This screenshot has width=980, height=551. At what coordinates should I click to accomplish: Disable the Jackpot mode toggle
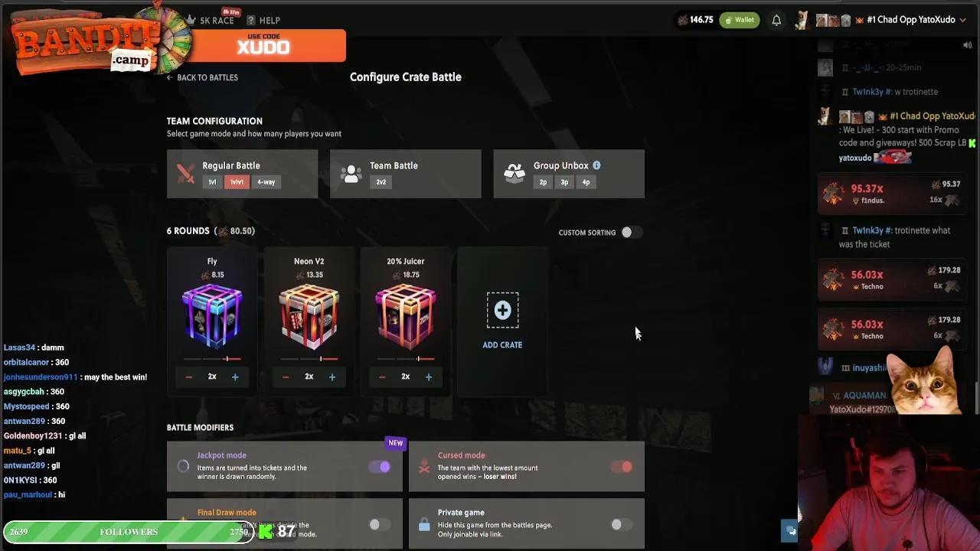pos(380,467)
